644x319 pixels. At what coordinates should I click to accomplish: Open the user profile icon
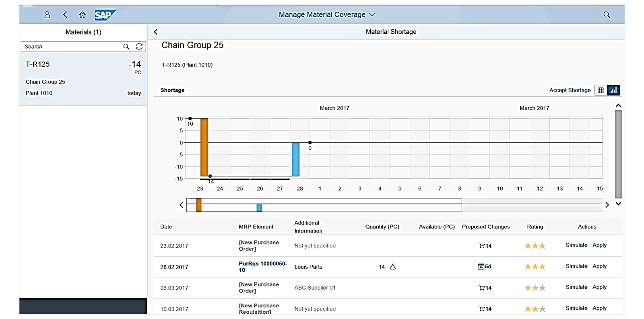click(x=47, y=15)
